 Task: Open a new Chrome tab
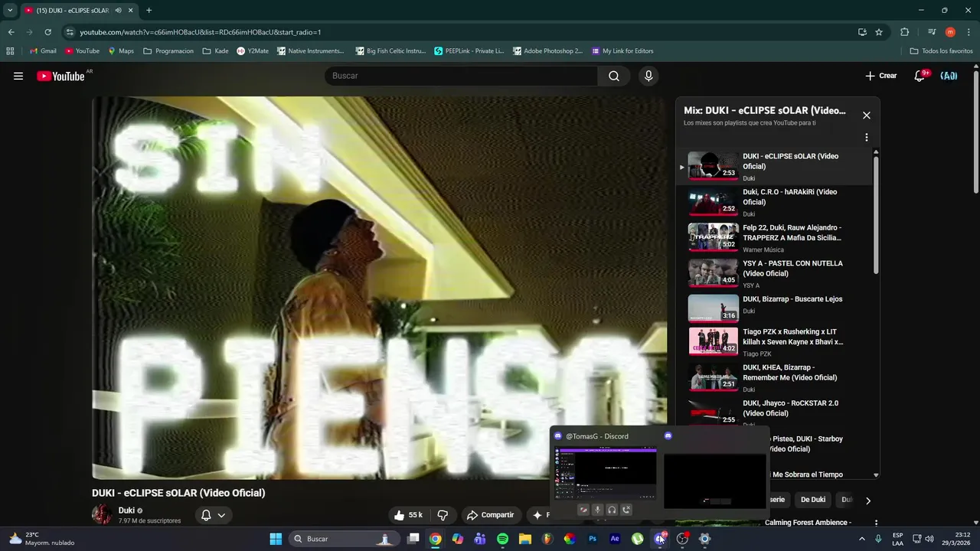[149, 11]
